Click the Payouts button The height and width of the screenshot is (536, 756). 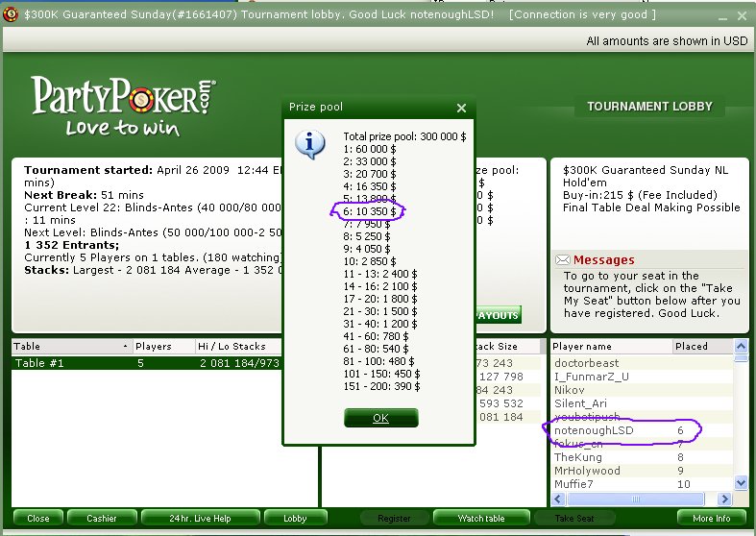[498, 315]
